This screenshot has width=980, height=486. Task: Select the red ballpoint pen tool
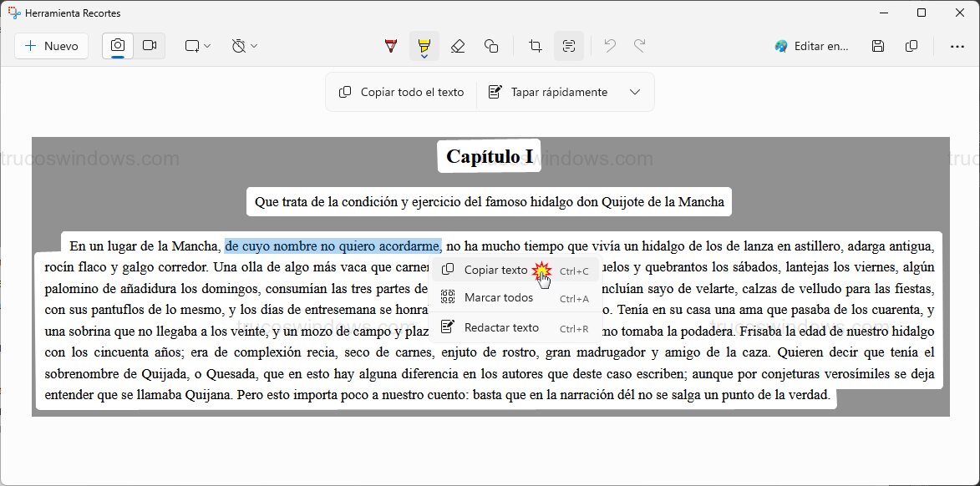tap(390, 46)
